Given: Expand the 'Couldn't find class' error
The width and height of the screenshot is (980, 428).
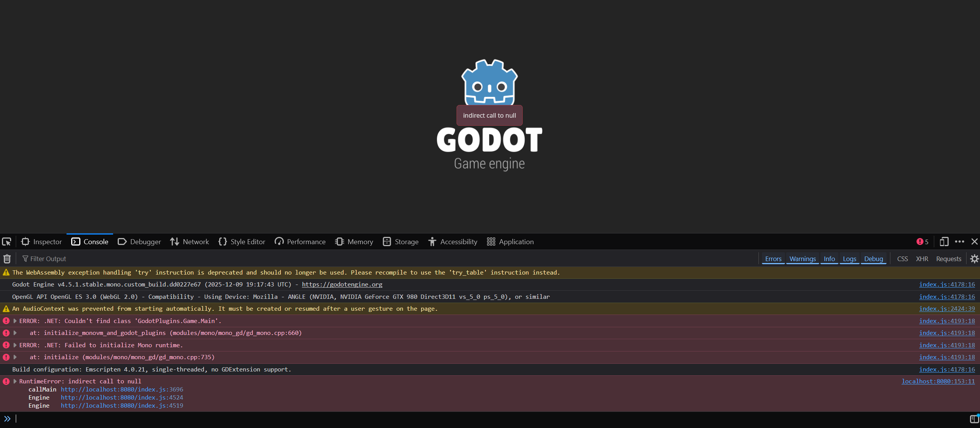Looking at the screenshot, I should click(15, 321).
